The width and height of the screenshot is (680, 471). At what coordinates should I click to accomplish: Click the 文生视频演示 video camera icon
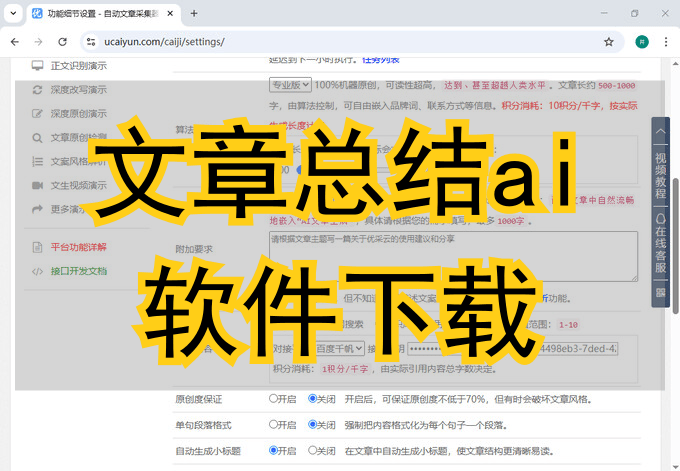click(37, 186)
